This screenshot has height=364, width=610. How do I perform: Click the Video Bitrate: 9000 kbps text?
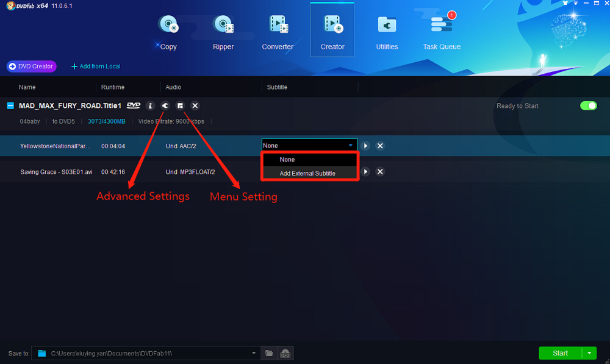click(171, 121)
